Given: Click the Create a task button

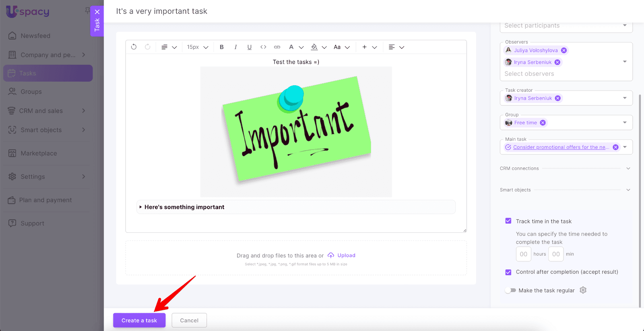Looking at the screenshot, I should click(139, 320).
